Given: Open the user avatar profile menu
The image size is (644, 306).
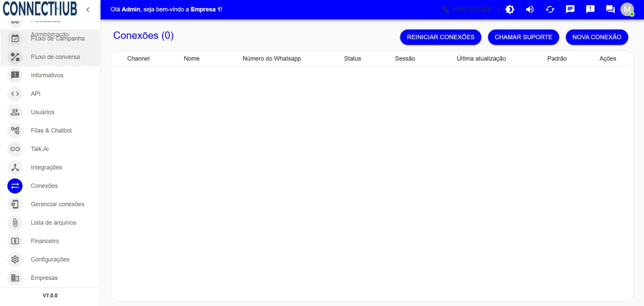Looking at the screenshot, I should tap(627, 10).
